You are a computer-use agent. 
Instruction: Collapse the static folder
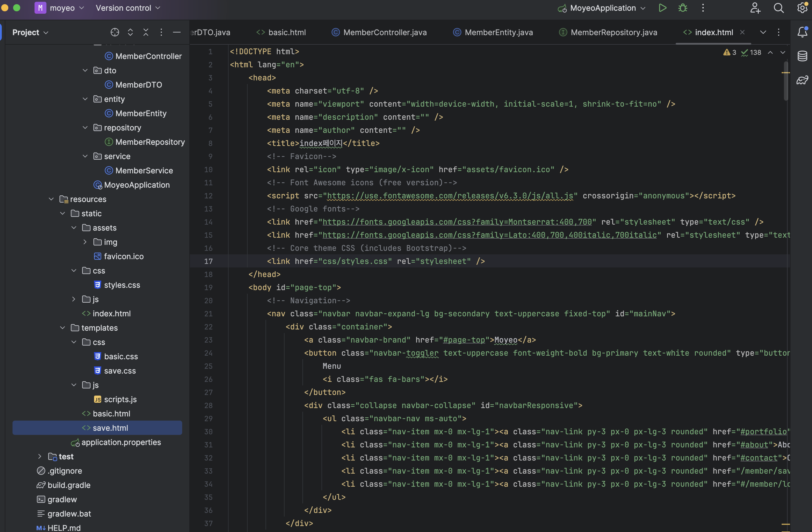pos(63,213)
